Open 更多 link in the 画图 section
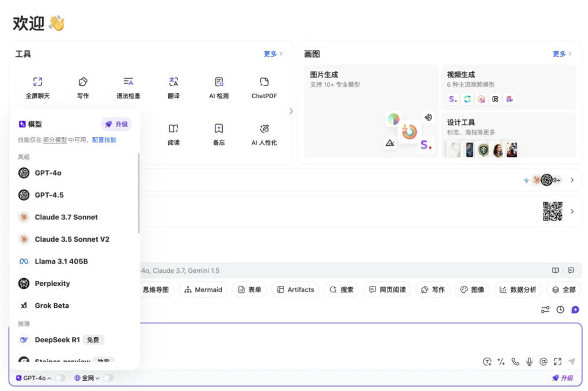This screenshot has width=588, height=391. [562, 54]
